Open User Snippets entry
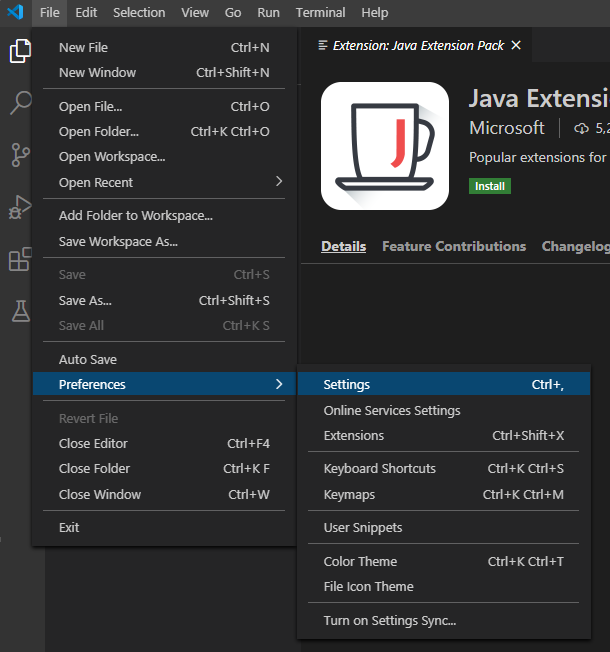This screenshot has height=652, width=610. [x=444, y=527]
